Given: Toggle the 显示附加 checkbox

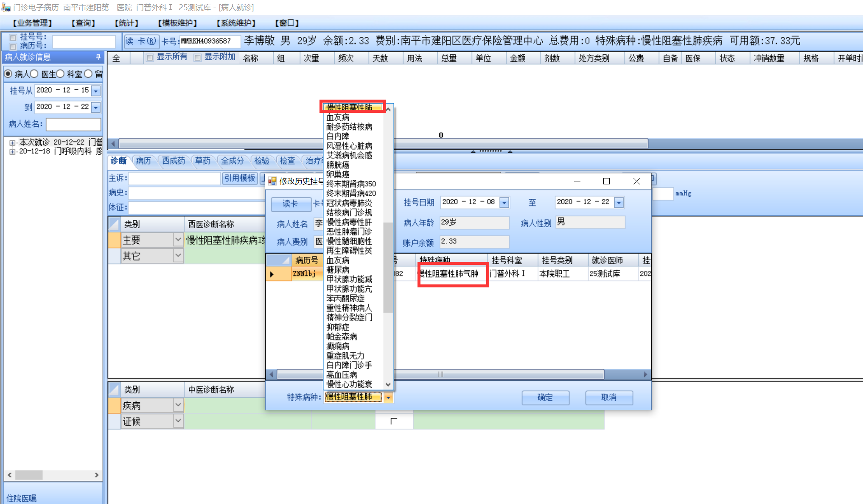Looking at the screenshot, I should 197,58.
